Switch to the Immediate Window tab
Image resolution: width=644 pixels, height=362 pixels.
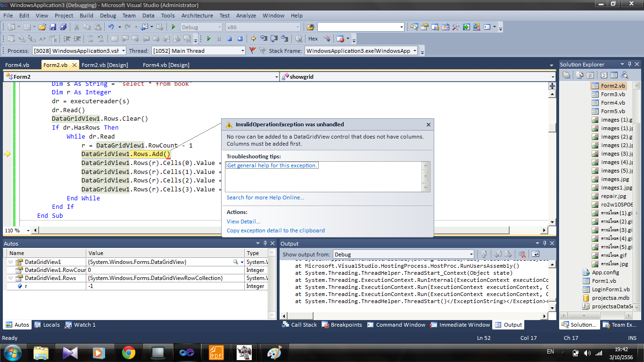(460, 324)
